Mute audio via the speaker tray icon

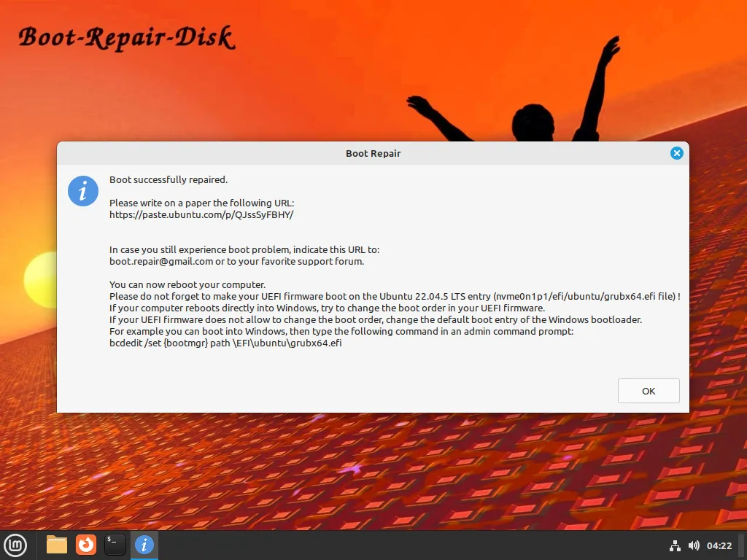tap(694, 545)
